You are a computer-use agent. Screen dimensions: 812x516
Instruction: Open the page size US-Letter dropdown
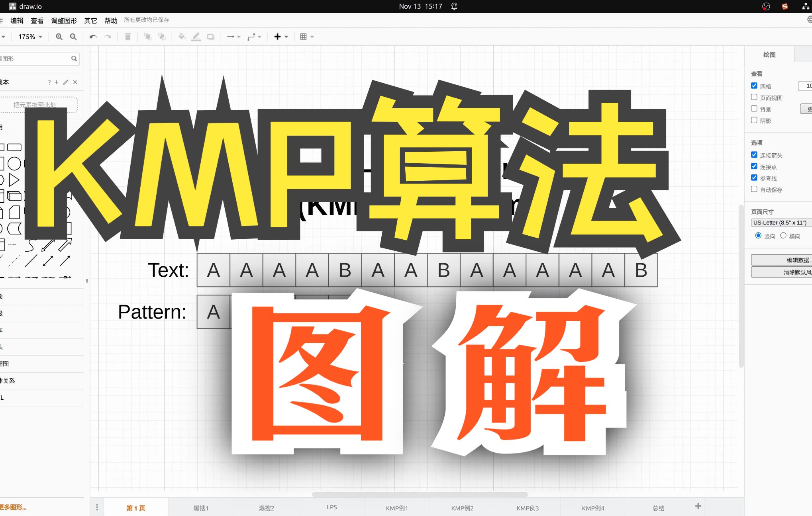pyautogui.click(x=780, y=223)
